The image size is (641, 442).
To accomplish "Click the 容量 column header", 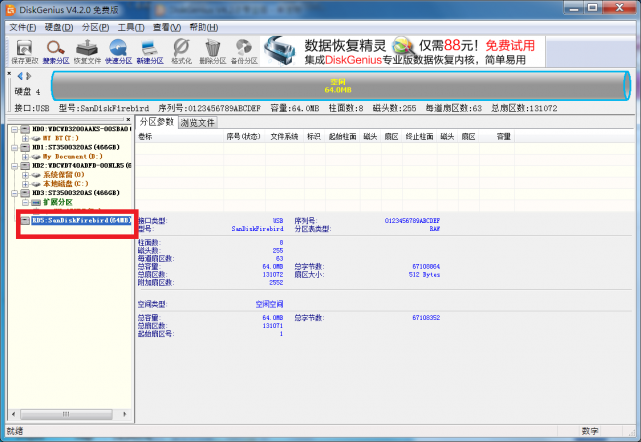I will coord(496,137).
